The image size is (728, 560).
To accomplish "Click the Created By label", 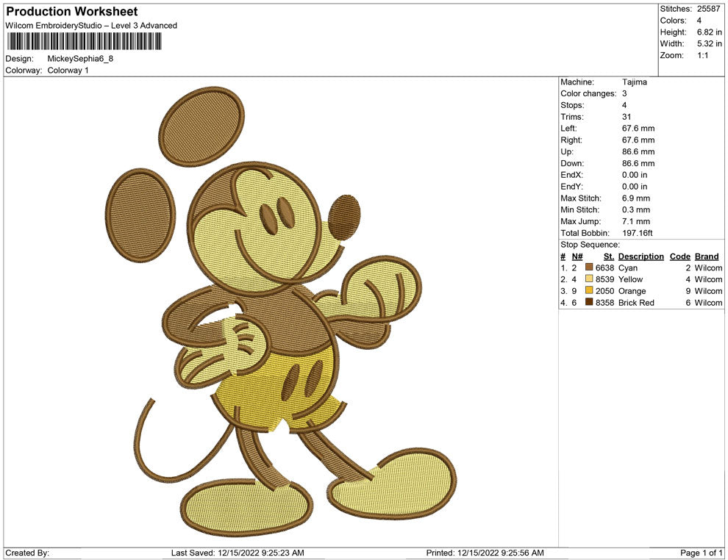I will [x=27, y=553].
